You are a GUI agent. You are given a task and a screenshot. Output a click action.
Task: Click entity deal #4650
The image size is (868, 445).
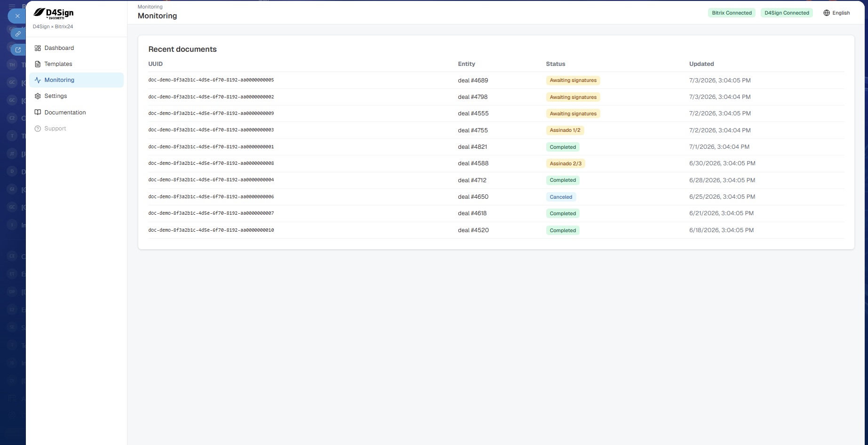tap(473, 197)
